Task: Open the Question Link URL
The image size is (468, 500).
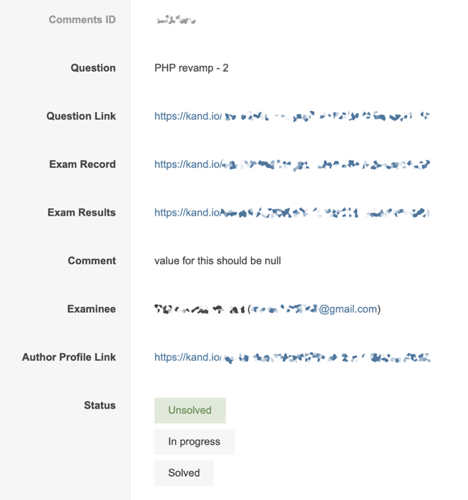Action: coord(292,116)
